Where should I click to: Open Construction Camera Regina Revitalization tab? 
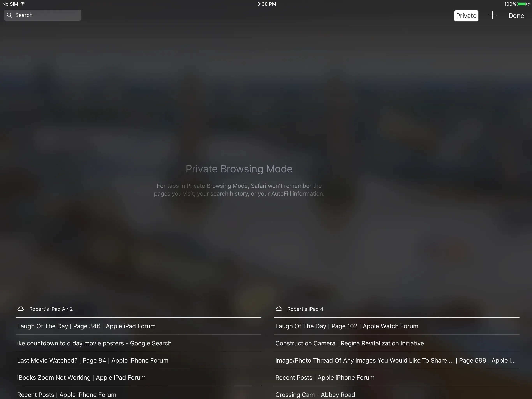[349, 343]
